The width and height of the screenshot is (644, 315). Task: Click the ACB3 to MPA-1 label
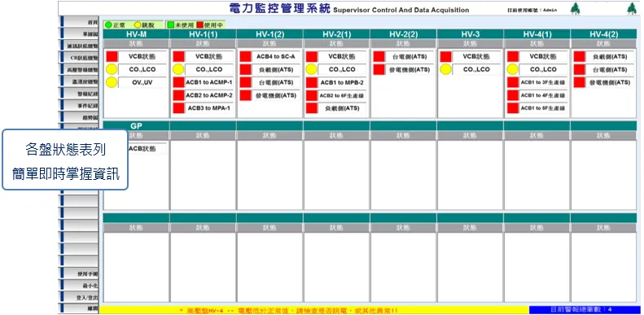pos(209,108)
